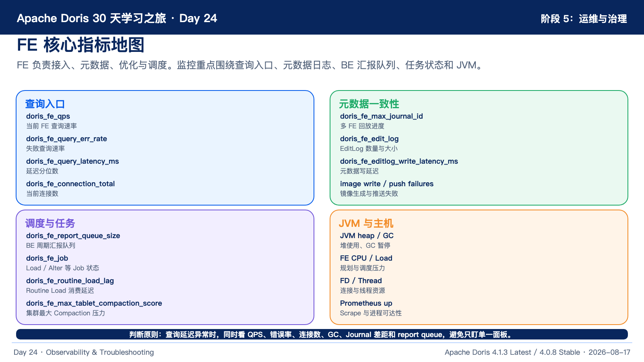Click the description 'Scrape 与进程可达性'
The width and height of the screenshot is (644, 362).
(371, 313)
